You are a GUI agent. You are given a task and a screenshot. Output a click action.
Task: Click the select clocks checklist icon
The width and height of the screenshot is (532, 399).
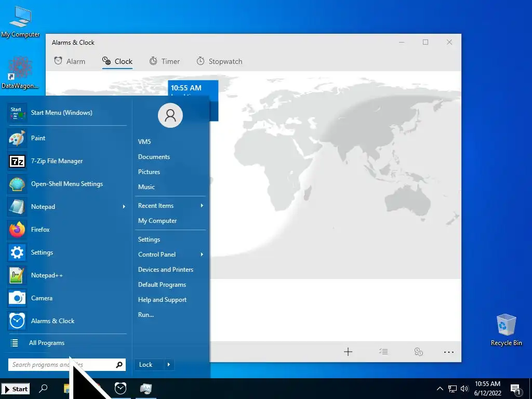[x=383, y=352]
